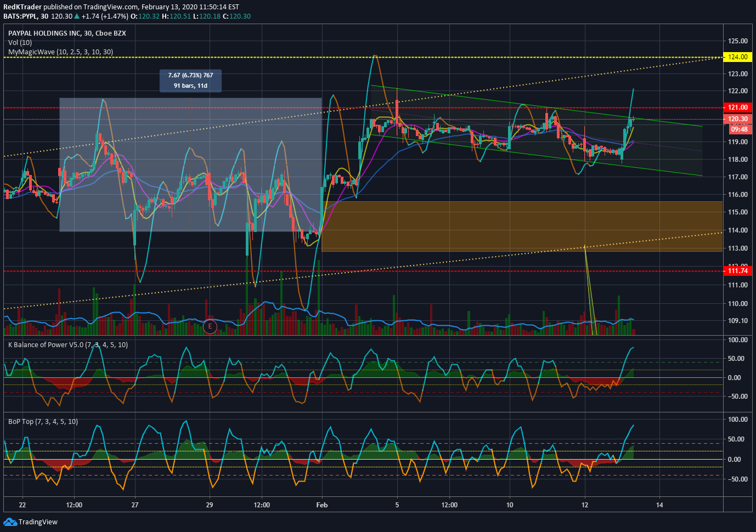Click the '27' date on time axis
This screenshot has height=532, width=756.
pyautogui.click(x=135, y=505)
